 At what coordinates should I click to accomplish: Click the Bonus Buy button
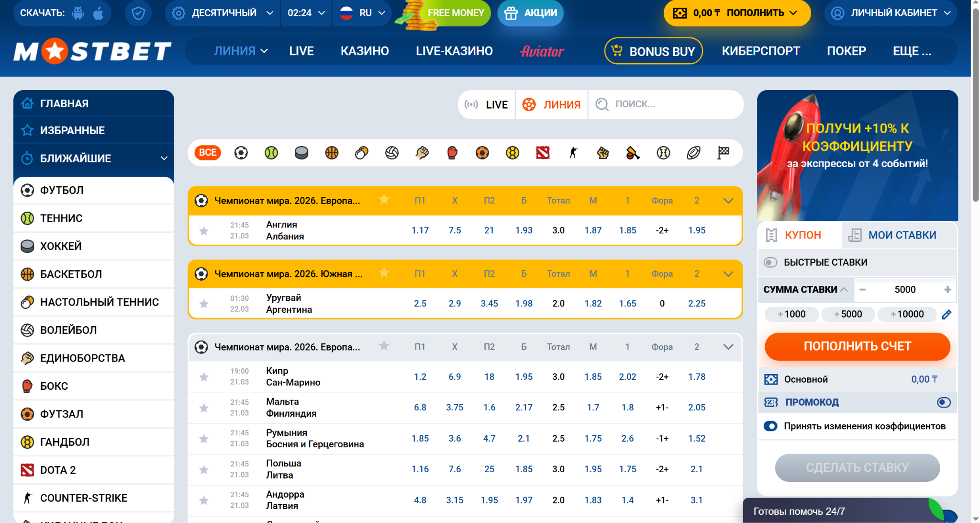pos(654,51)
